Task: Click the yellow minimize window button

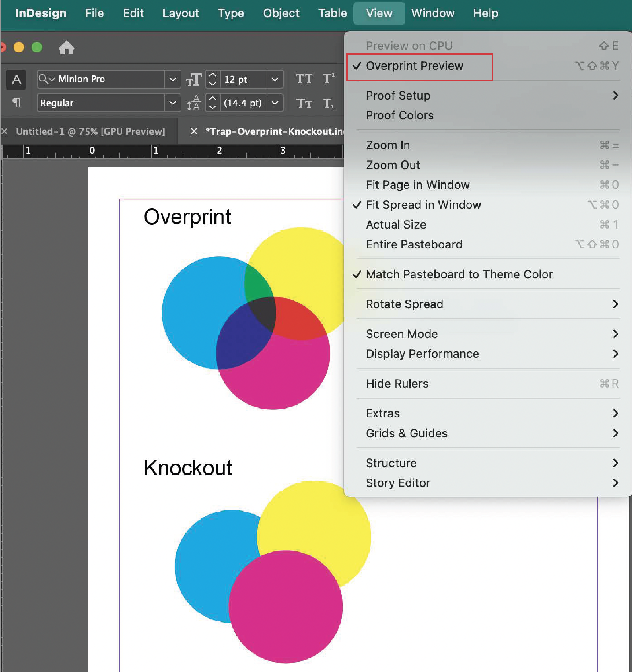Action: [19, 47]
